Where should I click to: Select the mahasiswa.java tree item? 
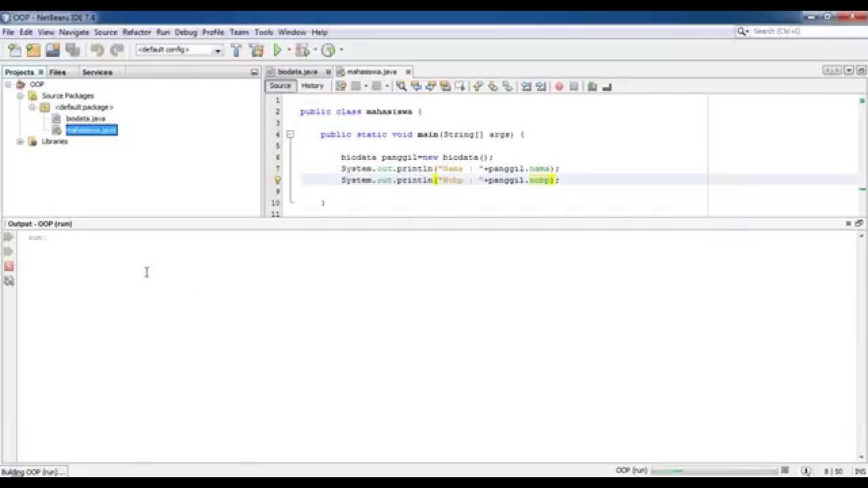[92, 130]
